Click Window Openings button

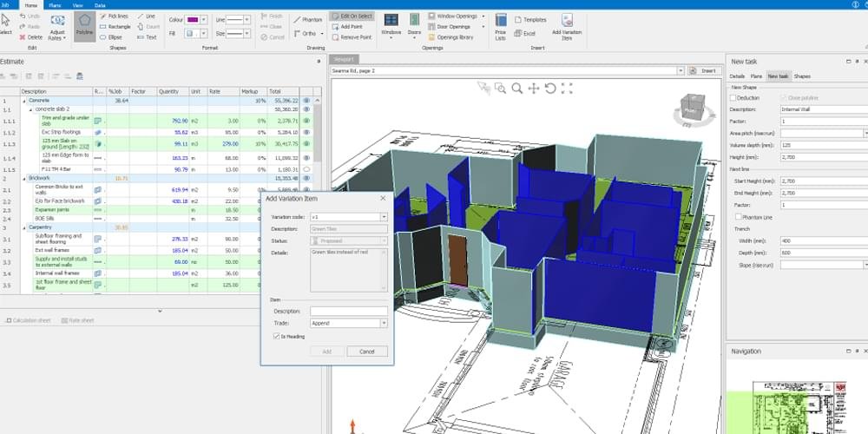457,16
